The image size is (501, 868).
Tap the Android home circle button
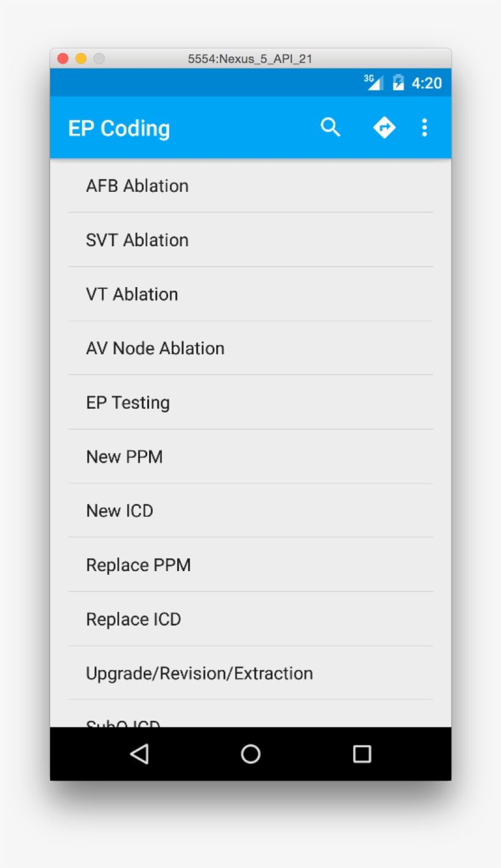pyautogui.click(x=250, y=754)
